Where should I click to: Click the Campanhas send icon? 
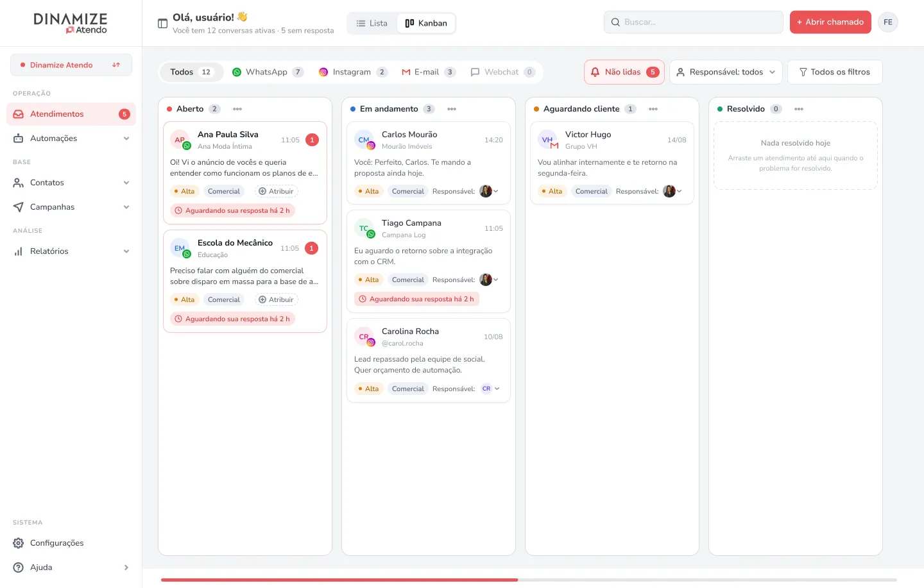[x=19, y=207]
